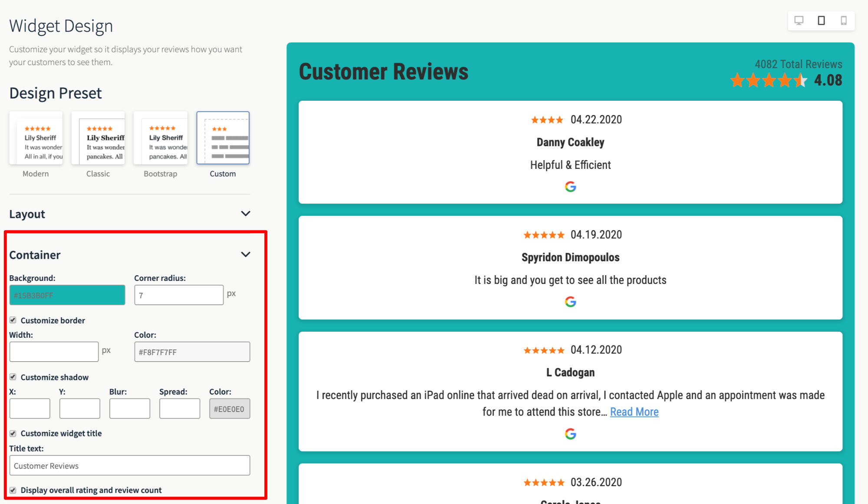Click reviewer name Danny Coakley
Image resolution: width=868 pixels, height=504 pixels.
tap(570, 142)
